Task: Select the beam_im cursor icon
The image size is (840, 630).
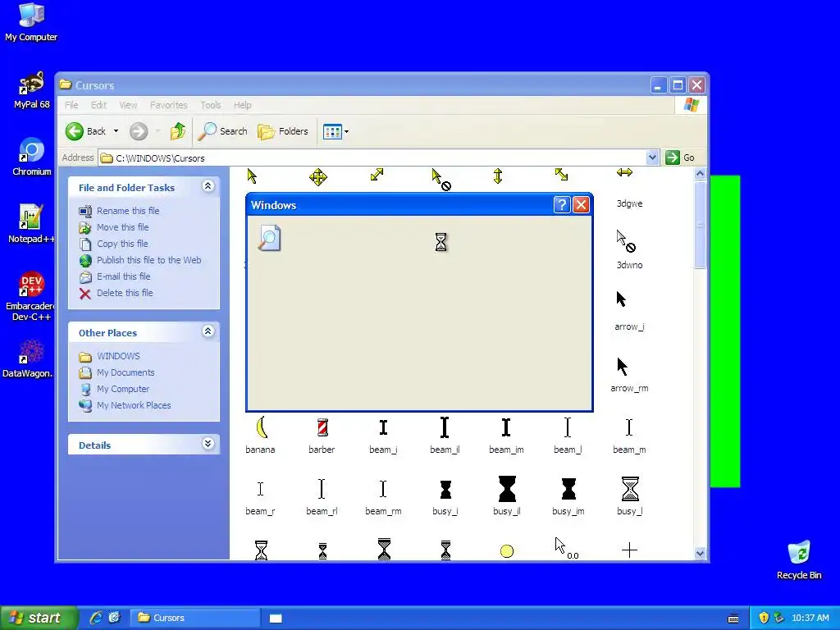Action: 506,427
